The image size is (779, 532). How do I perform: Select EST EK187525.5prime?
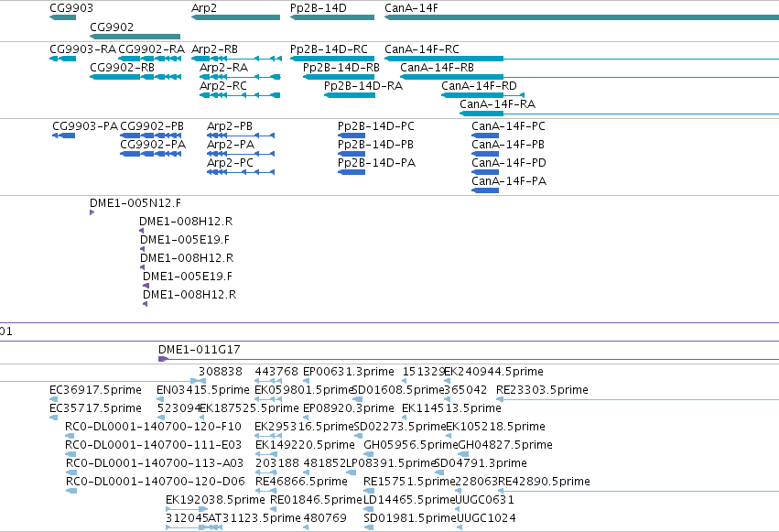click(x=203, y=418)
